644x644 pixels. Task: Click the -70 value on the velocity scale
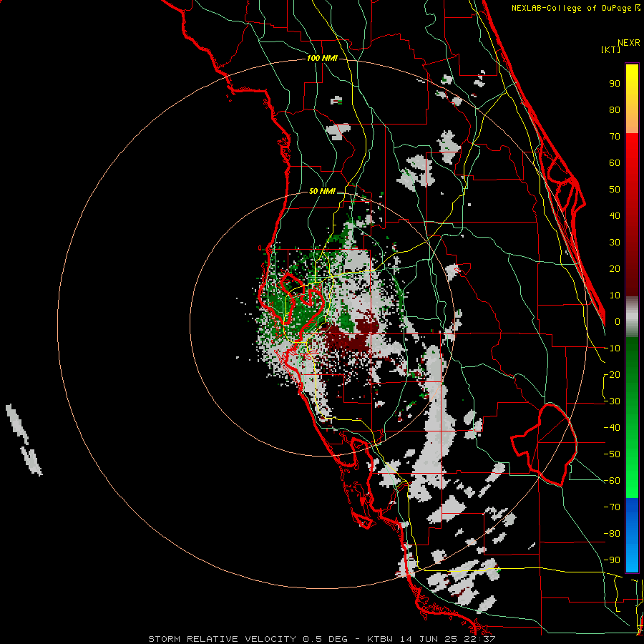[x=612, y=507]
